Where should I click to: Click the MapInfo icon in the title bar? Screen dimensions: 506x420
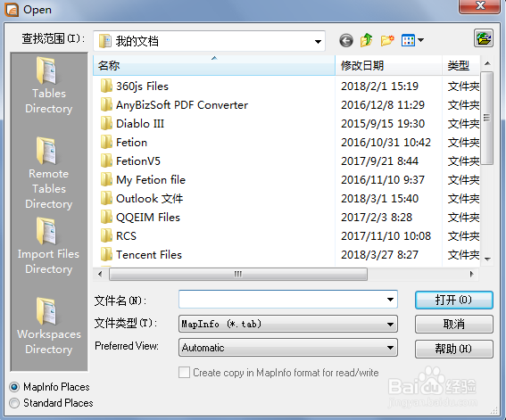coord(12,9)
